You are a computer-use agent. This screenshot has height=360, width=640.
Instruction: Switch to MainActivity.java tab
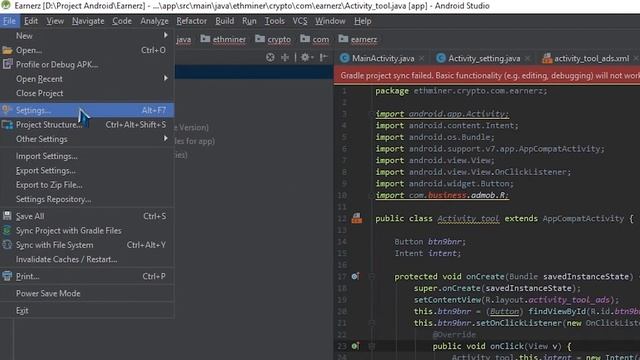(383, 58)
